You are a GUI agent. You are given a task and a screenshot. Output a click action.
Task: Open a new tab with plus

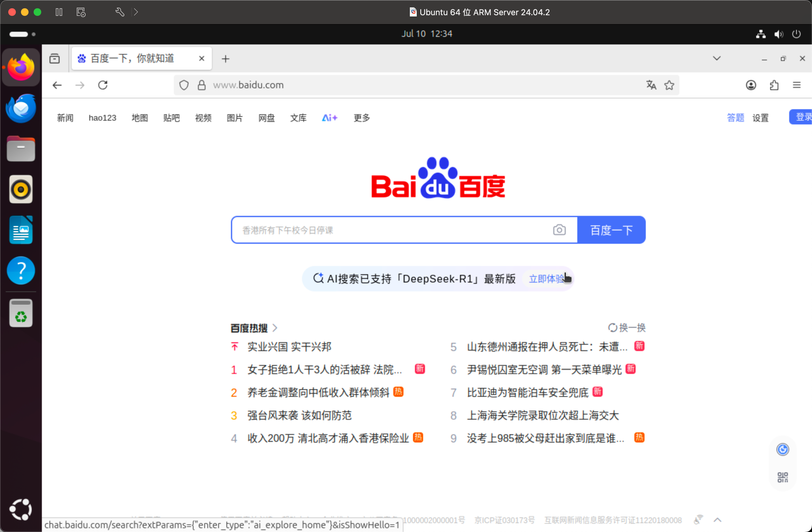point(226,59)
